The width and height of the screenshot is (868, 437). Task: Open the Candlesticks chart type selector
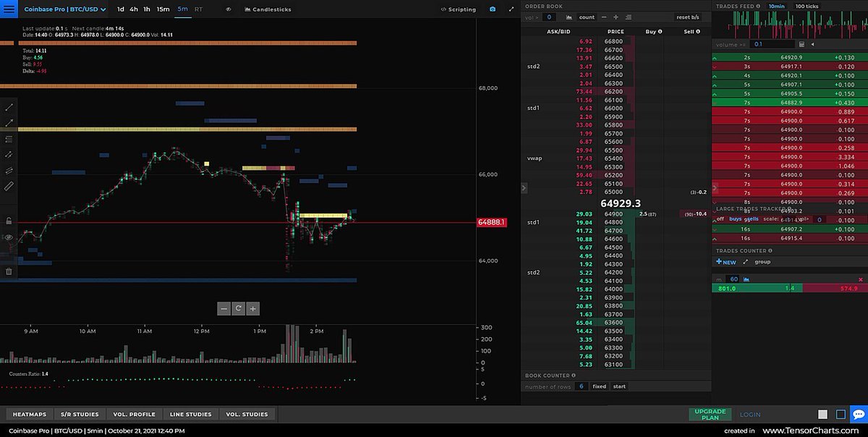click(x=268, y=9)
